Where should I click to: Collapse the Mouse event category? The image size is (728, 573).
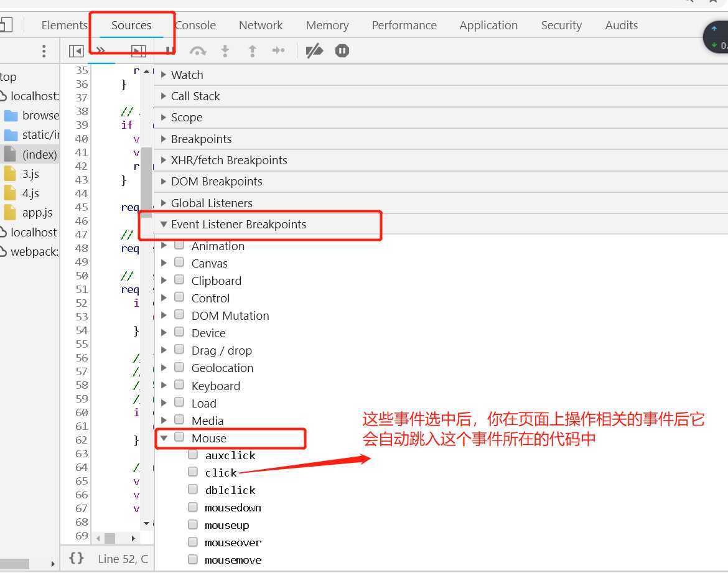[164, 438]
